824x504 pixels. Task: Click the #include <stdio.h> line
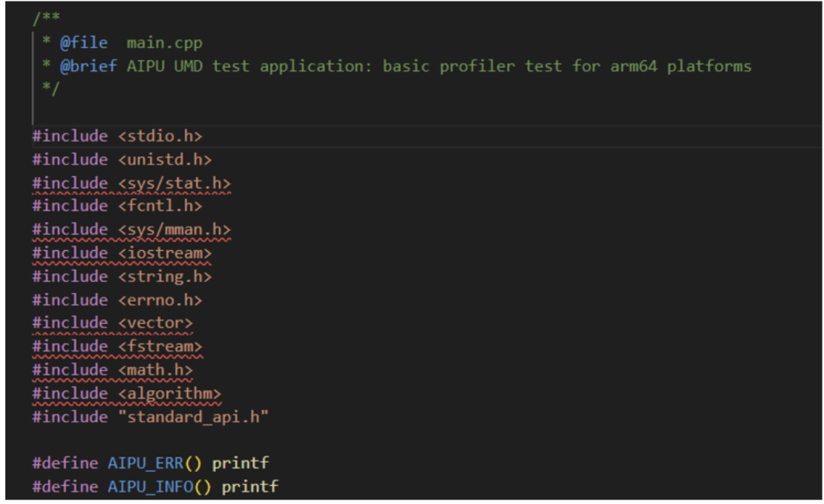[117, 136]
